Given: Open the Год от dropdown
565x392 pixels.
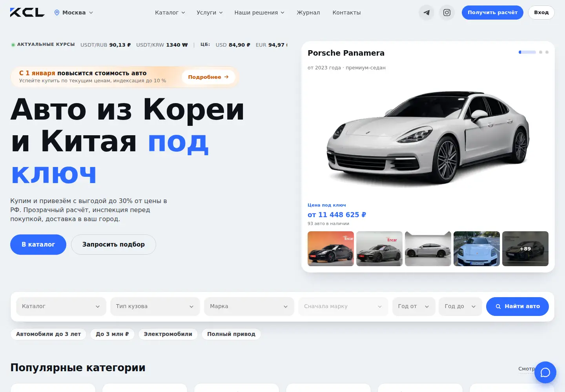Looking at the screenshot, I should 414,307.
